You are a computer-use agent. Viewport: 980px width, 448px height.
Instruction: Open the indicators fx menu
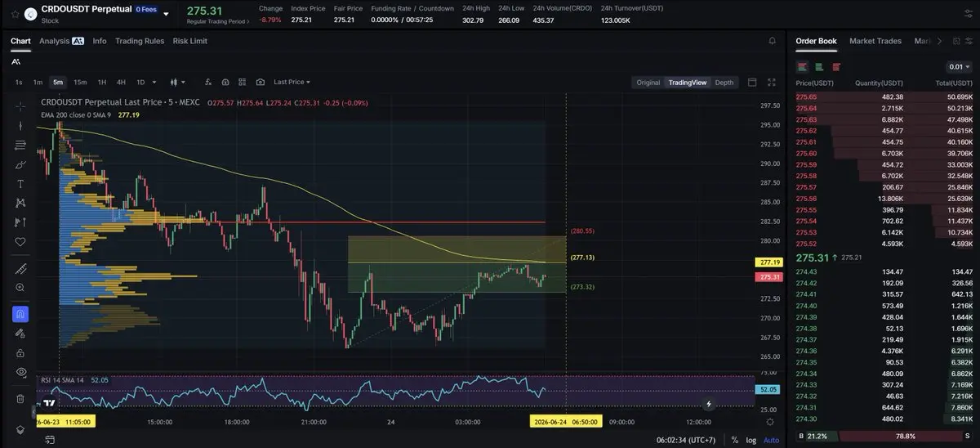(208, 82)
